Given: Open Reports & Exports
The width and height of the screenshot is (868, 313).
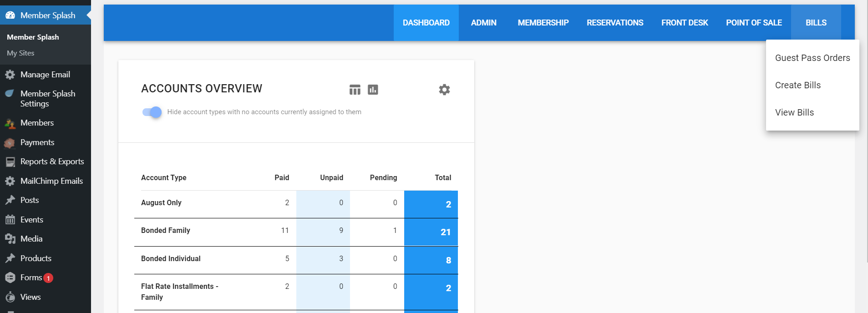Looking at the screenshot, I should tap(52, 162).
